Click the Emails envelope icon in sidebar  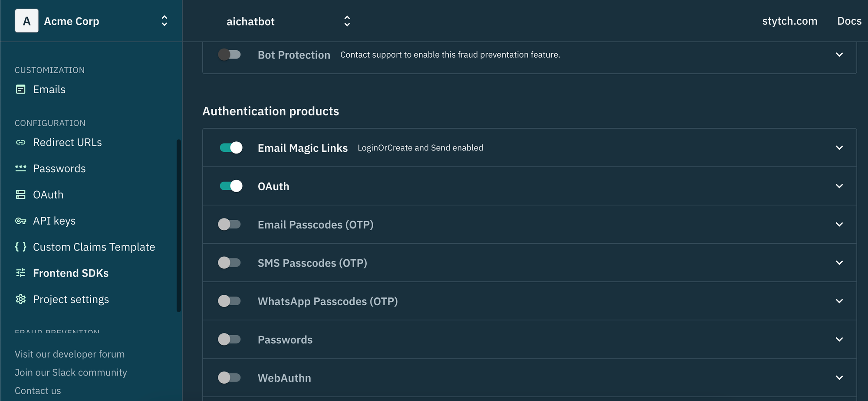pos(20,89)
